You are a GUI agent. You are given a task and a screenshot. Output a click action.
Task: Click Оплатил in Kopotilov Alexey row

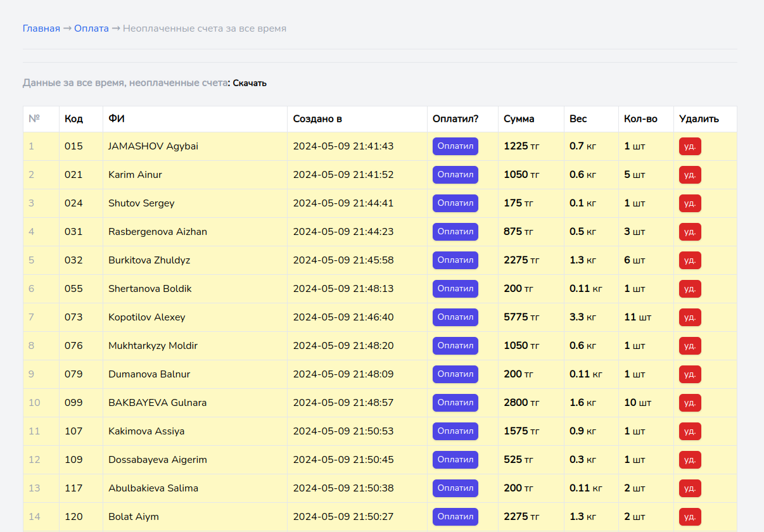(455, 317)
